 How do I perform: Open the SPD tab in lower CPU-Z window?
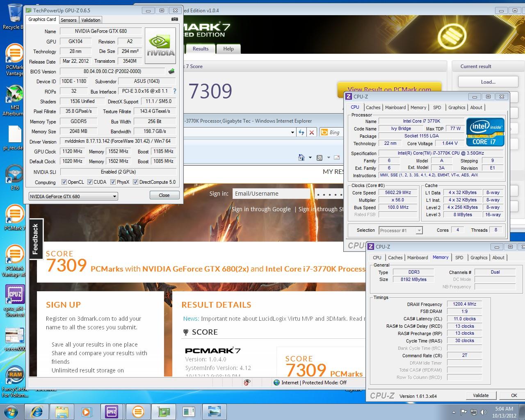[x=459, y=258]
